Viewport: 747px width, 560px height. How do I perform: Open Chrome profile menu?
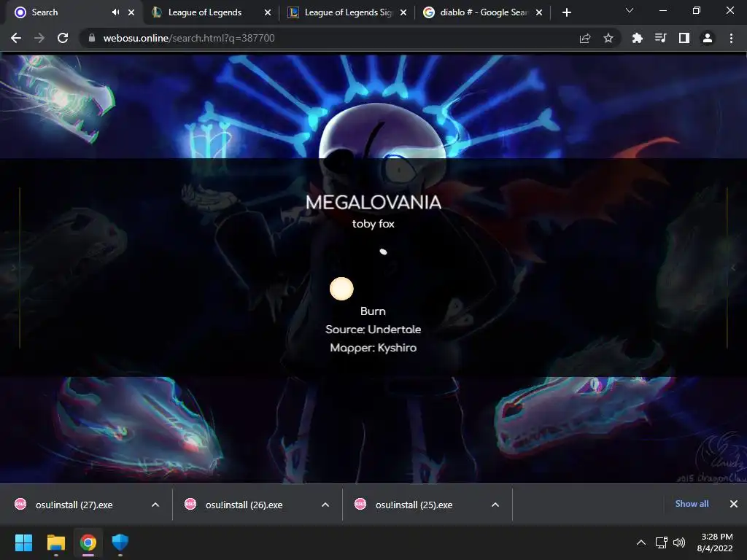click(708, 38)
